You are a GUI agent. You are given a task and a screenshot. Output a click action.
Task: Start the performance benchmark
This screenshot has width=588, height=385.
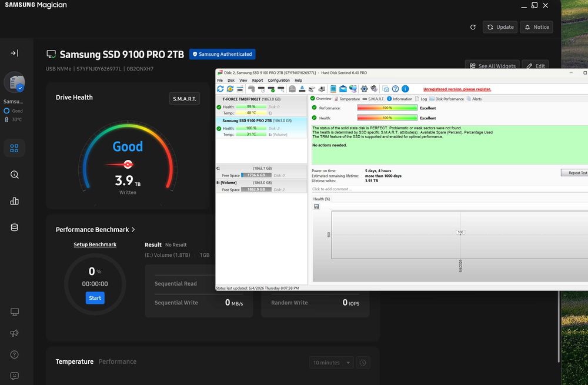click(95, 298)
